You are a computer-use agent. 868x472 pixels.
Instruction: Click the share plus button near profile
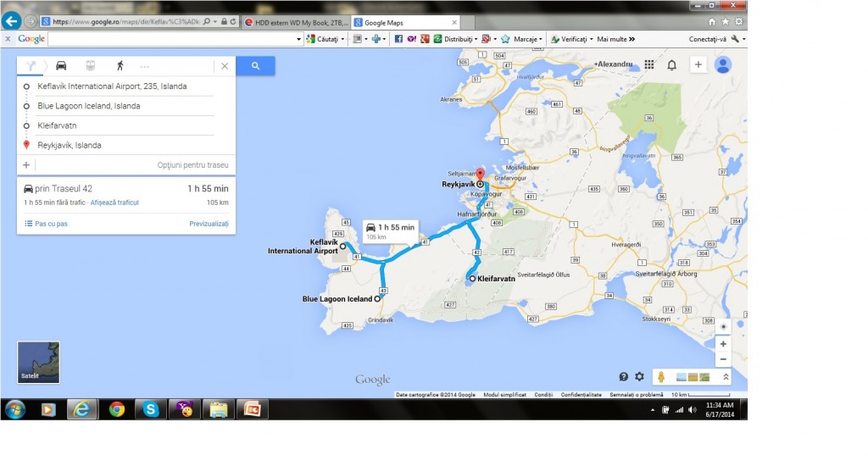point(698,64)
